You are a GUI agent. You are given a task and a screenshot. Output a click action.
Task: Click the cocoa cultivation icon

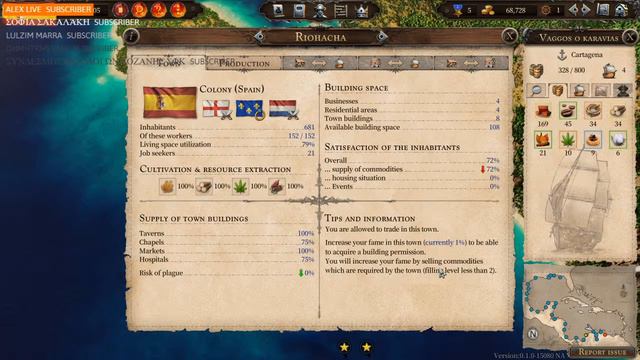[277, 187]
